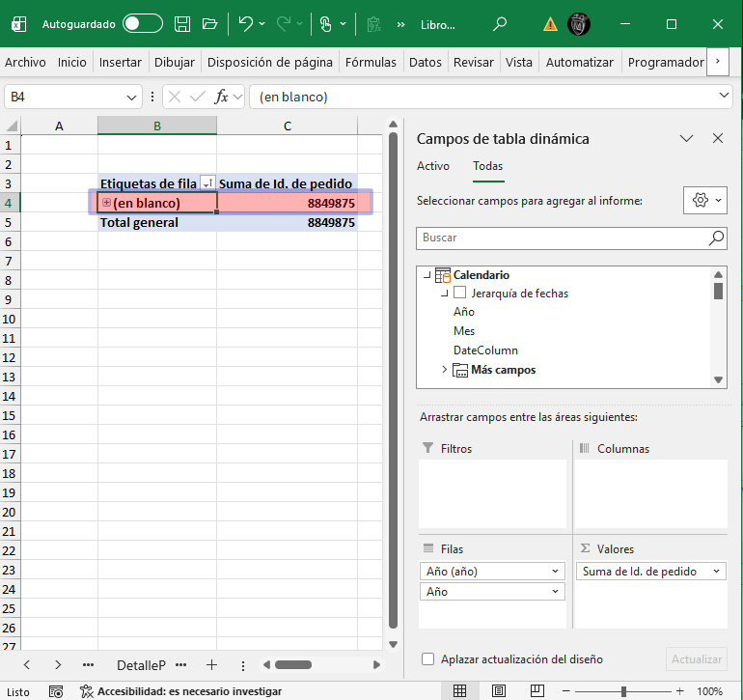This screenshot has height=700, width=743.
Task: Switch to Page Layout view icon
Action: [498, 691]
